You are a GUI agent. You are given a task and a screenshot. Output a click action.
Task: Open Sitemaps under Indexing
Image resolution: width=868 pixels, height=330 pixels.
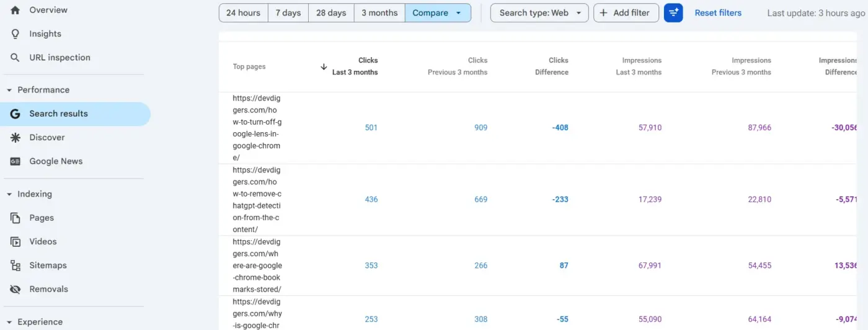pyautogui.click(x=48, y=265)
